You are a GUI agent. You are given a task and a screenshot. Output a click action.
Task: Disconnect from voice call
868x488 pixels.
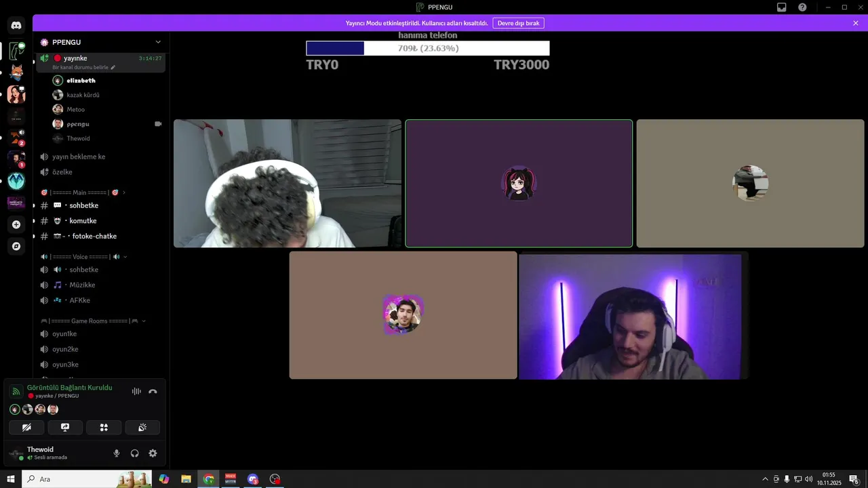coord(153,391)
